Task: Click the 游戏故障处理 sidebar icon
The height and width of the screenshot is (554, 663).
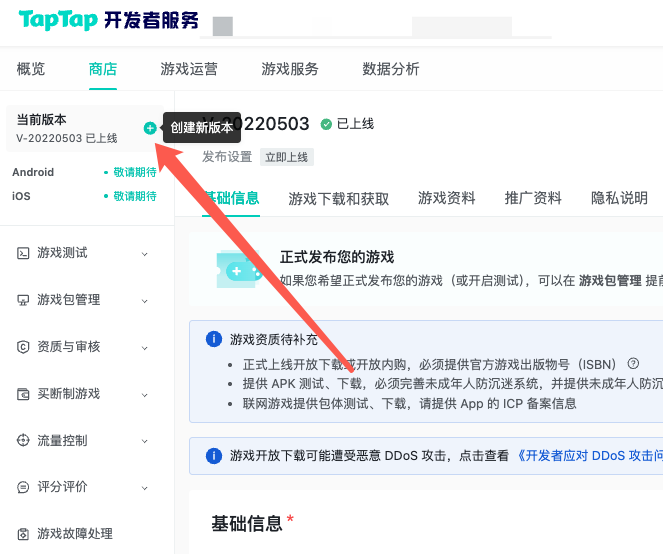Action: (23, 534)
